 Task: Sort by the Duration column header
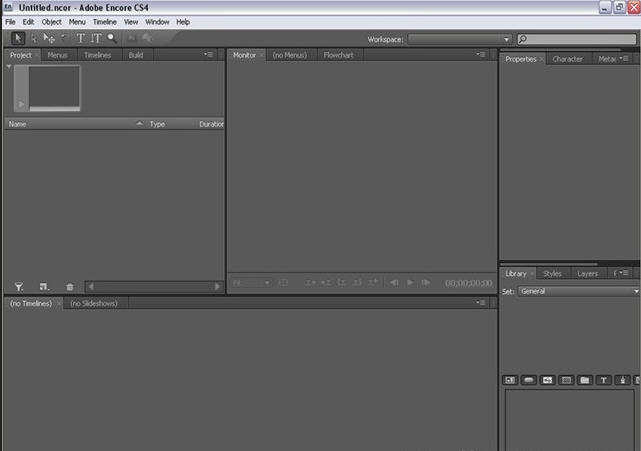click(x=211, y=124)
